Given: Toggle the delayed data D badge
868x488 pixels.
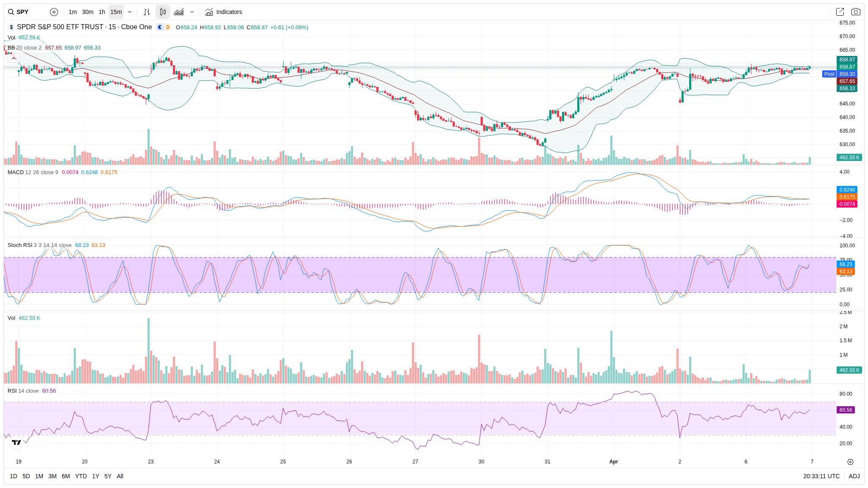Looking at the screenshot, I should (168, 27).
